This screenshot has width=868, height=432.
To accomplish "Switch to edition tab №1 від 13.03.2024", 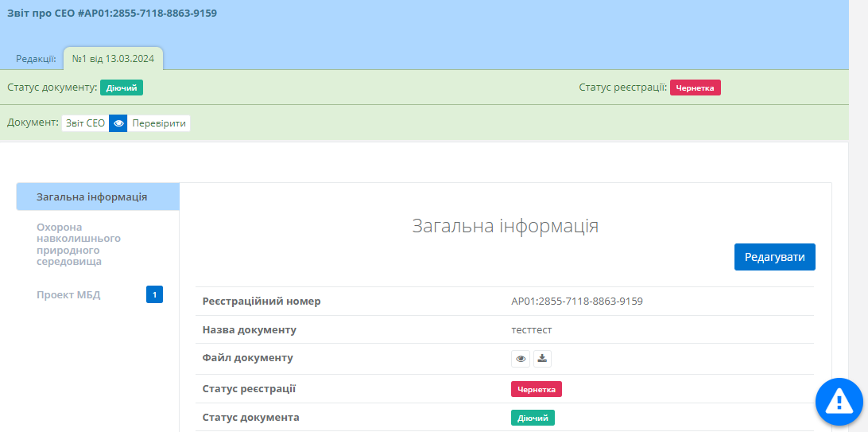I will coord(113,59).
